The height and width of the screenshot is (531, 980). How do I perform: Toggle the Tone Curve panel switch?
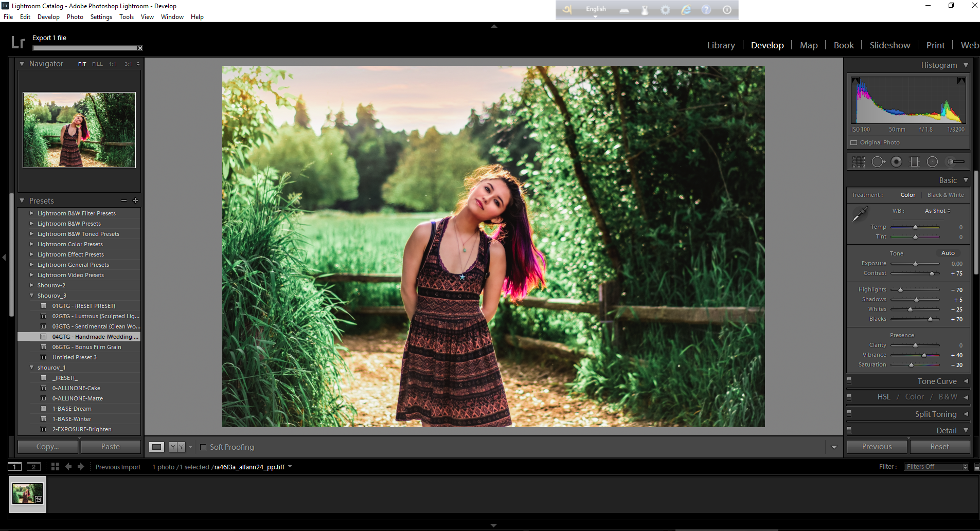(849, 381)
